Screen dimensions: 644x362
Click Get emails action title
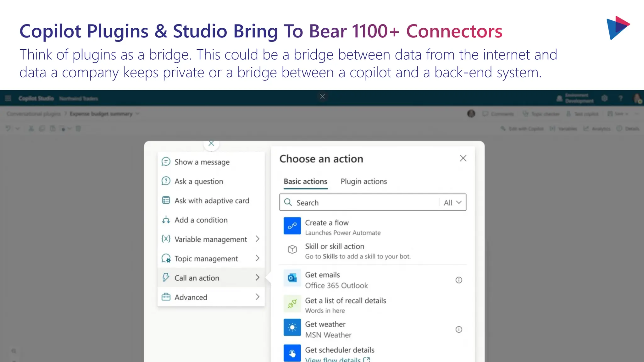pos(322,275)
